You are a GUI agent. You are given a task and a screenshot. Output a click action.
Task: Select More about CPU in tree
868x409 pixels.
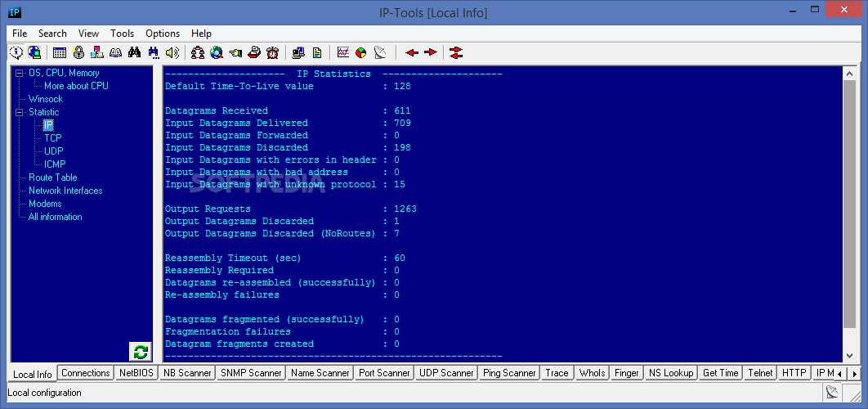(76, 86)
